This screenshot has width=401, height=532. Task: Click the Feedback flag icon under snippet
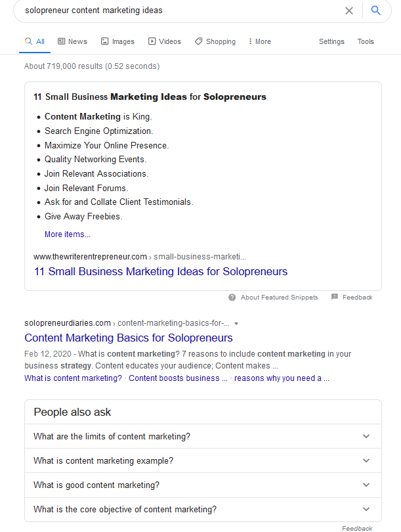click(x=335, y=297)
